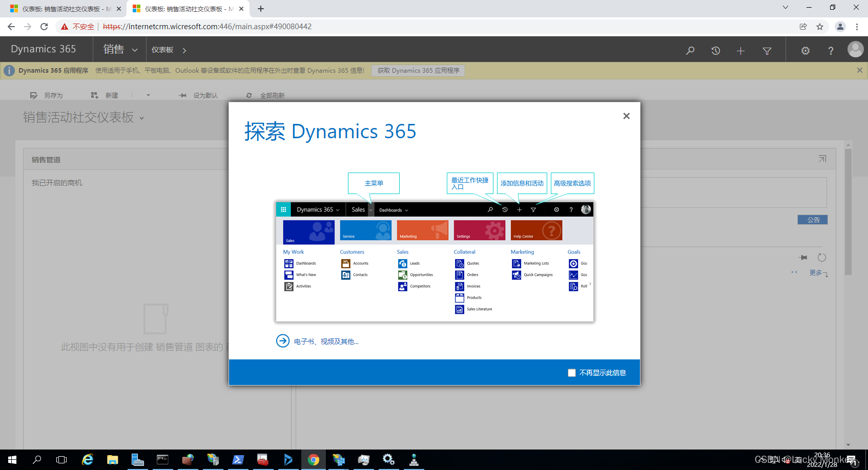
Task: Open the dropdown arrow next to 新建
Action: pos(148,95)
